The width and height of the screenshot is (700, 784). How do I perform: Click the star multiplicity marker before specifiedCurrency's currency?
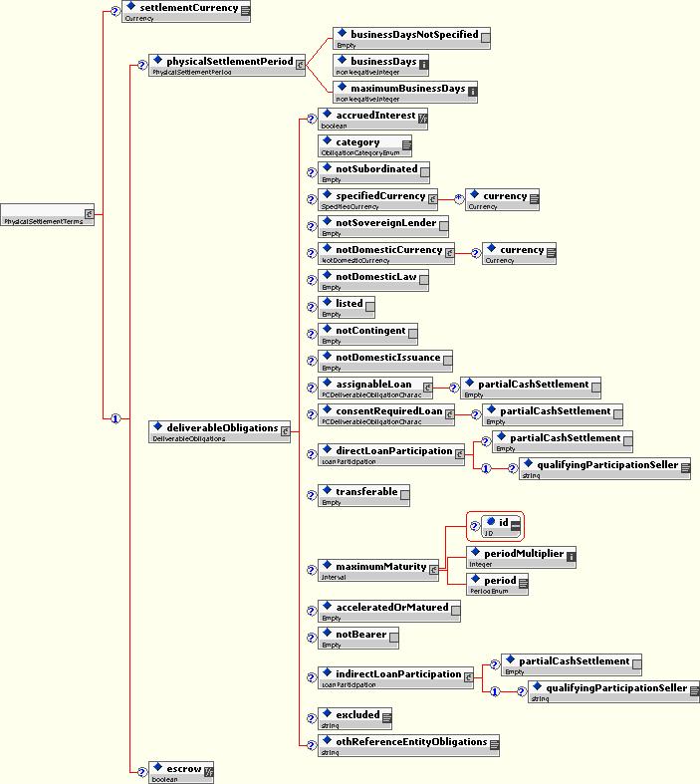(x=459, y=199)
